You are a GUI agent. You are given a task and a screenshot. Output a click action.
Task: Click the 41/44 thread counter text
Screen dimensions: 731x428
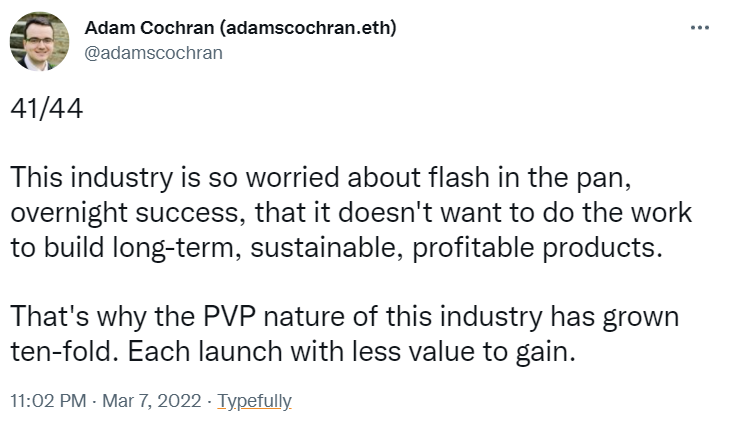[x=46, y=108]
